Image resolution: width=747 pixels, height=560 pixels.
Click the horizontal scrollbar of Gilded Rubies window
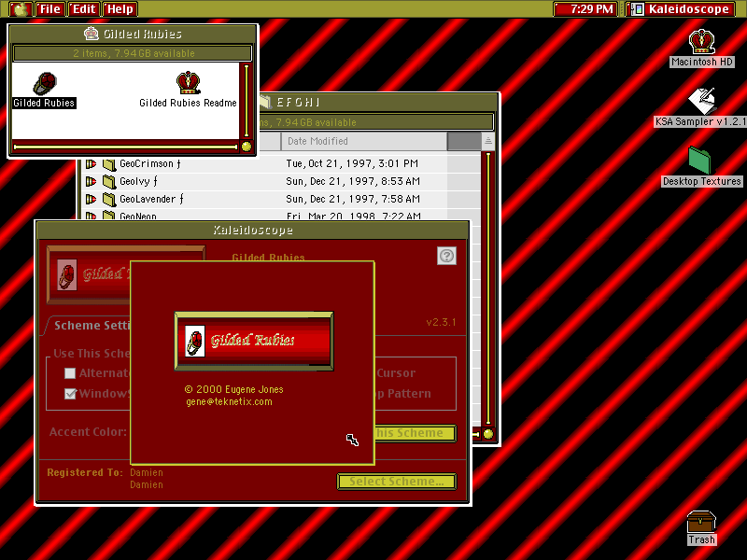pos(125,147)
